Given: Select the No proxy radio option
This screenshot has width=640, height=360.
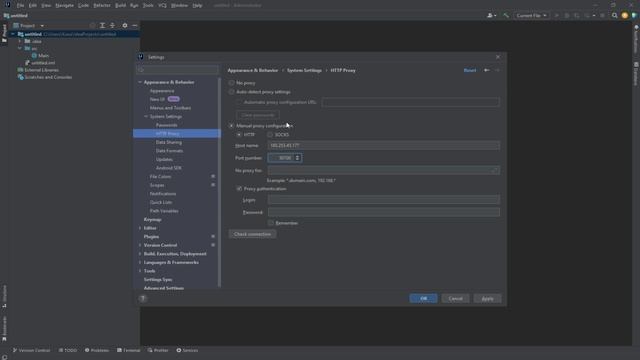Looking at the screenshot, I should click(x=231, y=83).
